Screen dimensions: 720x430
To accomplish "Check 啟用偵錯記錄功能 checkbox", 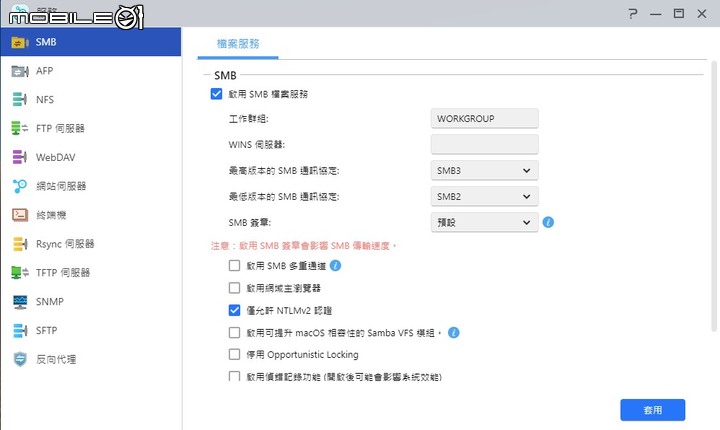I will click(234, 376).
